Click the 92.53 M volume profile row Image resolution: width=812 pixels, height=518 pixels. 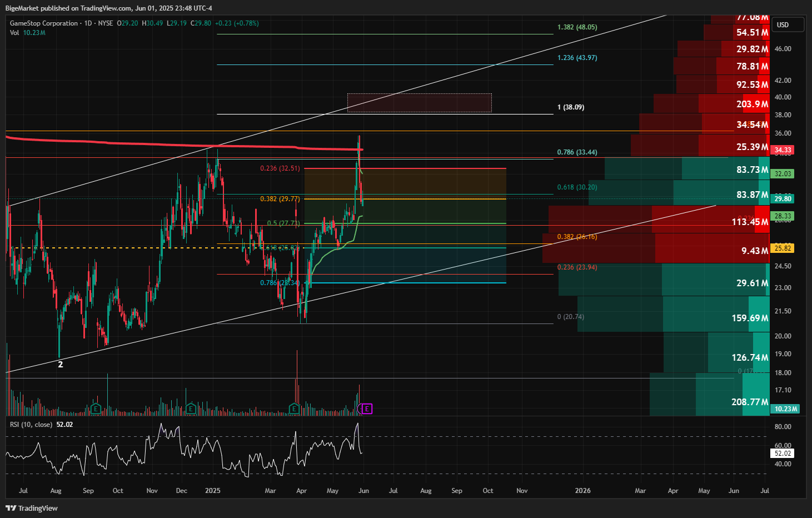point(723,84)
